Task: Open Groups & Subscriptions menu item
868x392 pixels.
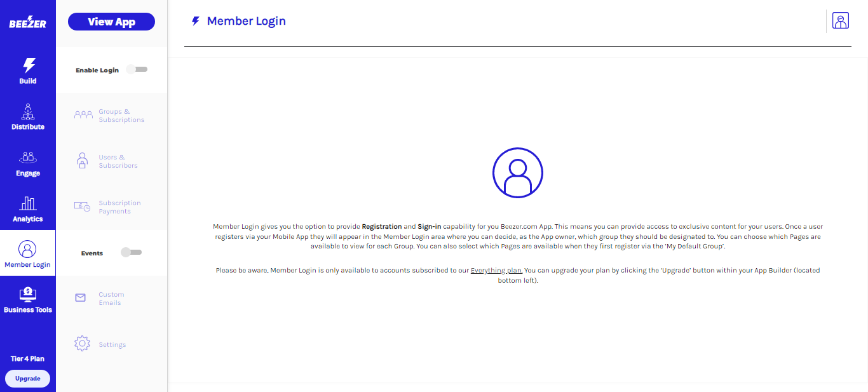Action: click(x=121, y=116)
